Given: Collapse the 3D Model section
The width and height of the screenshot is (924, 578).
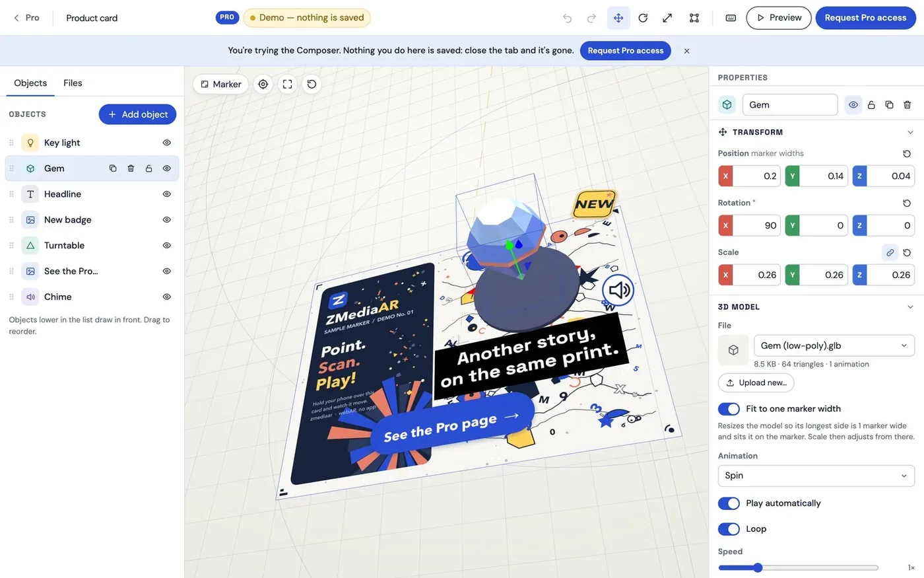Looking at the screenshot, I should 910,307.
